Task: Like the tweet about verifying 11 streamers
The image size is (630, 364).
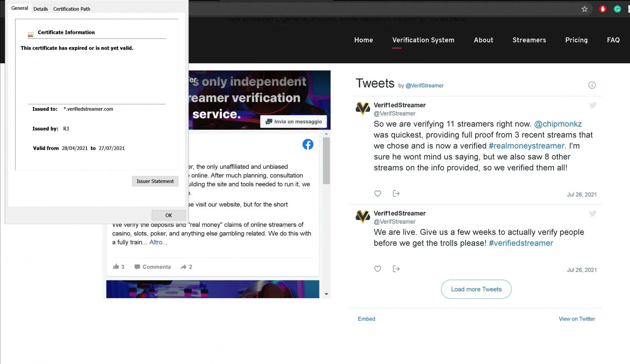Action: [x=377, y=193]
